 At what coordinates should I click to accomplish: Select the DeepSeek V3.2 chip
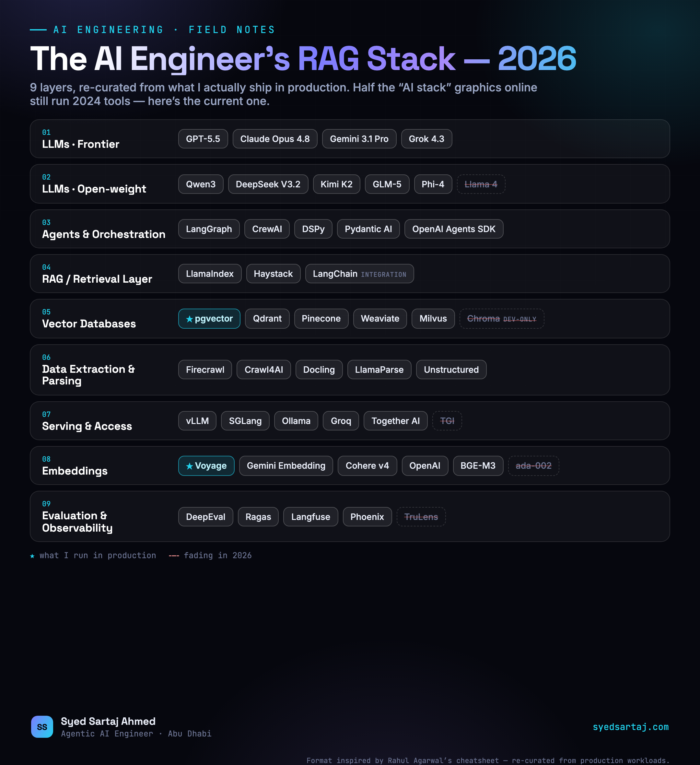268,184
